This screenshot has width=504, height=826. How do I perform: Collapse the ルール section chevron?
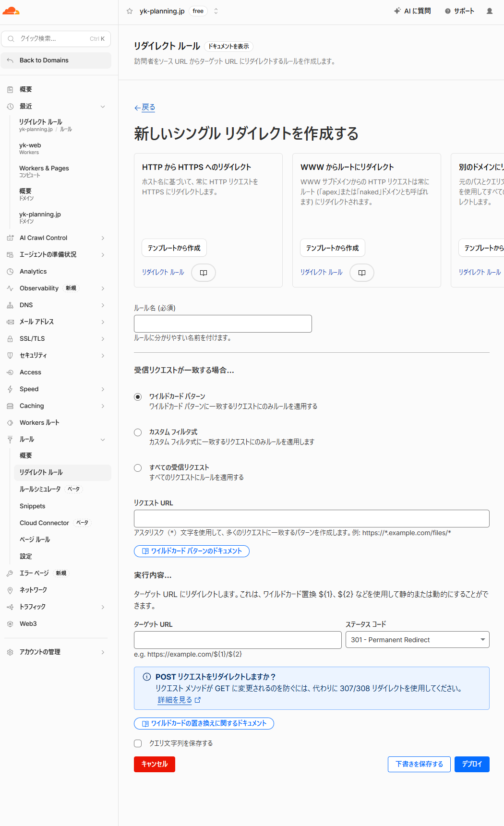[x=103, y=440]
